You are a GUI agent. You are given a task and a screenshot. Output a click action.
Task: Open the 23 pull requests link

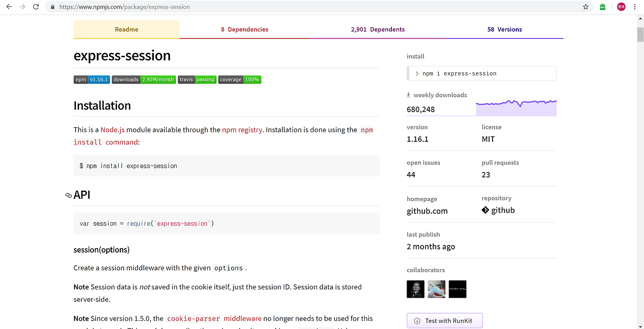pyautogui.click(x=486, y=175)
